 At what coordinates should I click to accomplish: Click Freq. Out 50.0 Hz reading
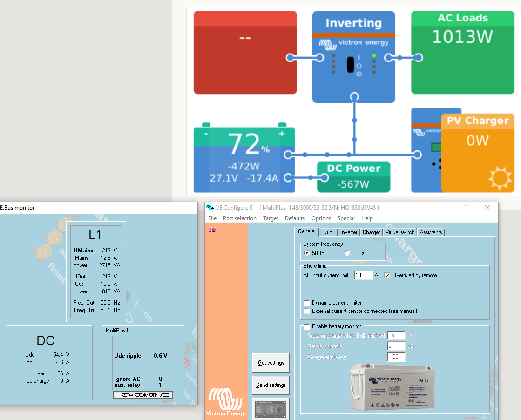click(97, 303)
